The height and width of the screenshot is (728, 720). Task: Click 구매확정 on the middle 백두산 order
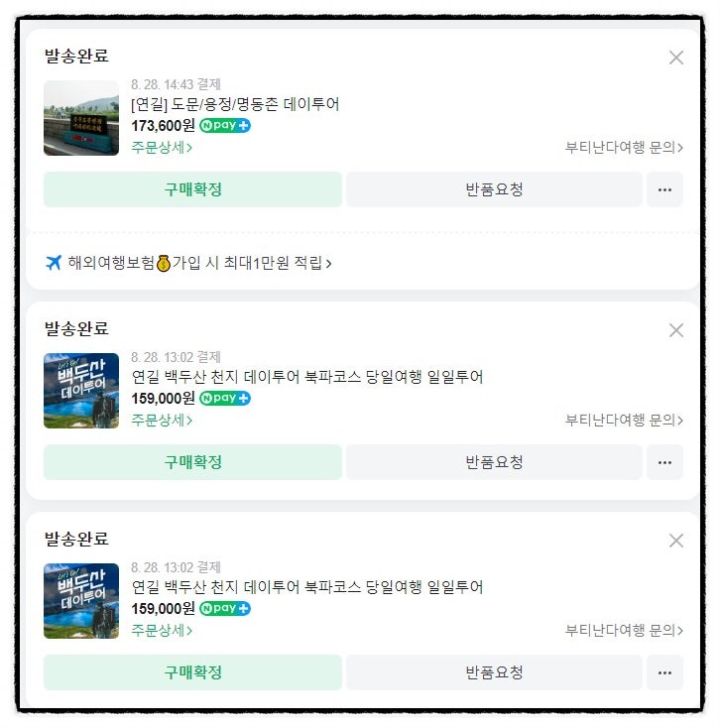click(x=192, y=462)
